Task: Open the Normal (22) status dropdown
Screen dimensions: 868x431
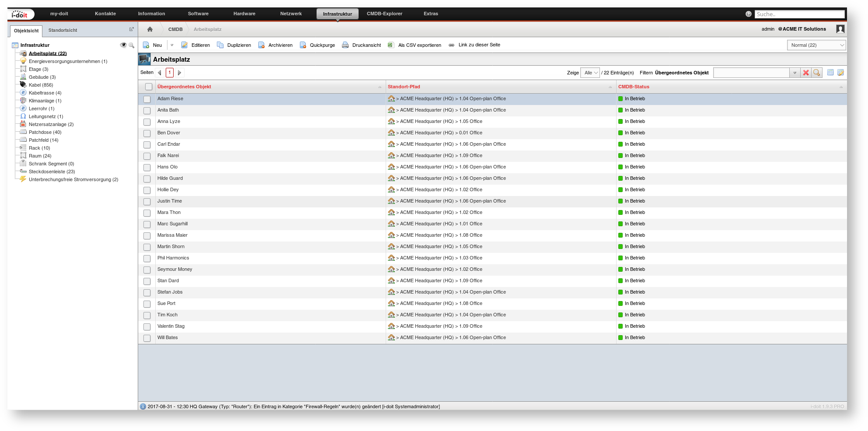Action: coord(816,45)
